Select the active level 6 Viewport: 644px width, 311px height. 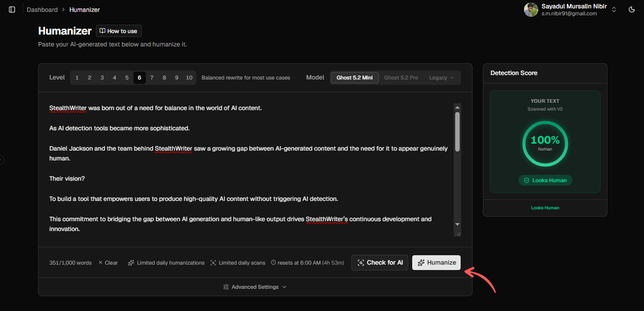pyautogui.click(x=139, y=78)
